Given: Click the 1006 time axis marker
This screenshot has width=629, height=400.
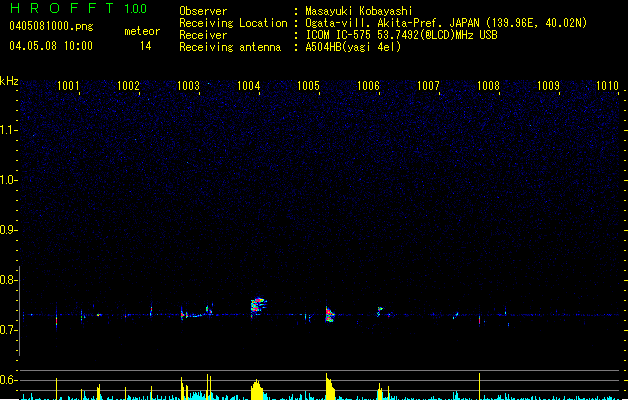Looking at the screenshot, I should 368,85.
